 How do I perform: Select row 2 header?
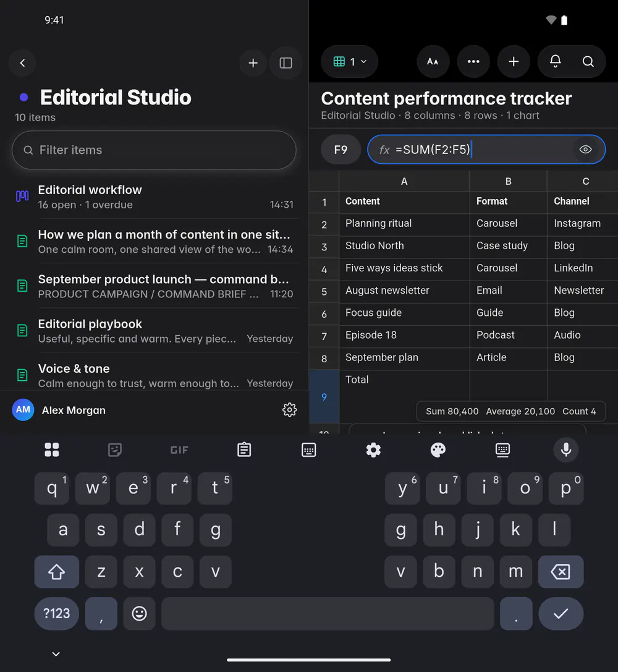pyautogui.click(x=324, y=224)
